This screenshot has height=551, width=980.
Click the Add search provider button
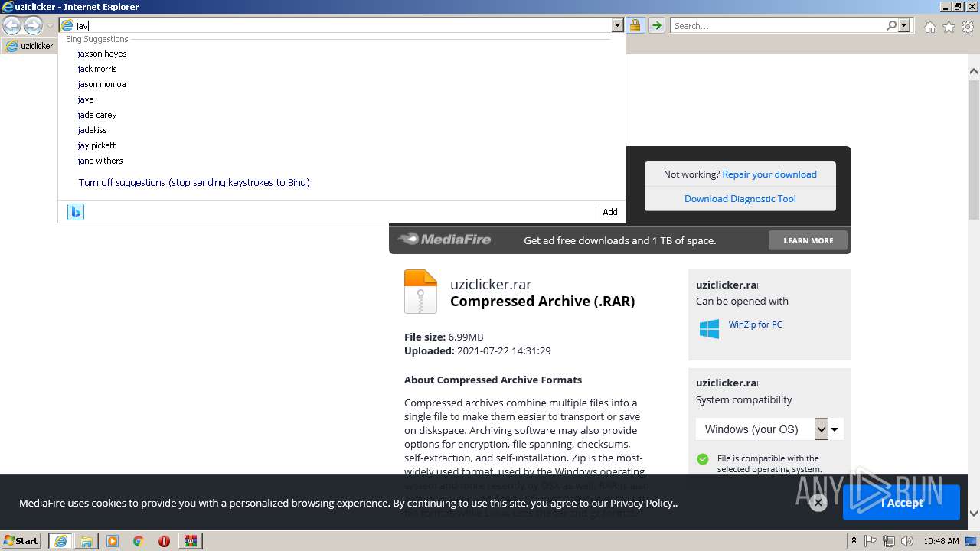coord(610,212)
